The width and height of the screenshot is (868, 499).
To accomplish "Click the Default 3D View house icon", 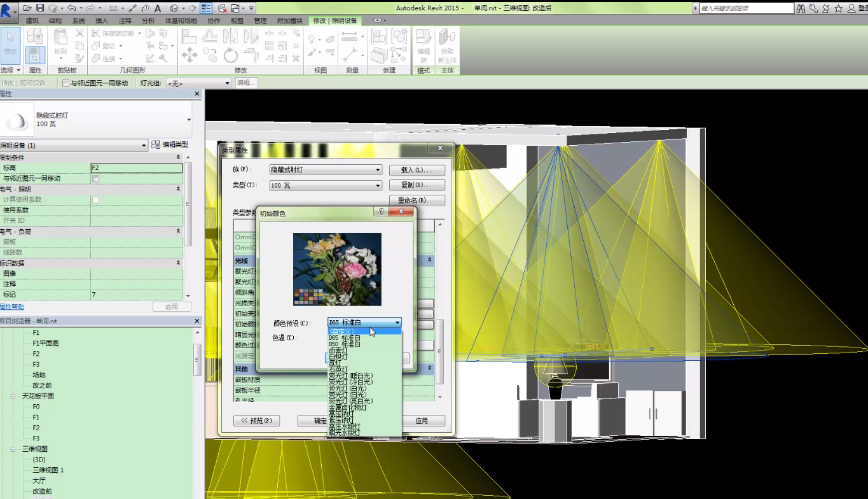I will point(174,8).
